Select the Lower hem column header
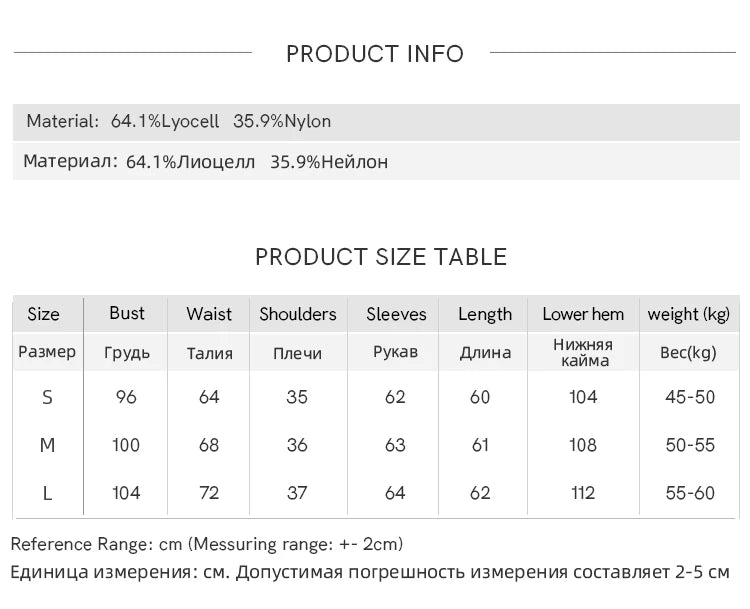Image resolution: width=750 pixels, height=609 pixels. [x=583, y=314]
